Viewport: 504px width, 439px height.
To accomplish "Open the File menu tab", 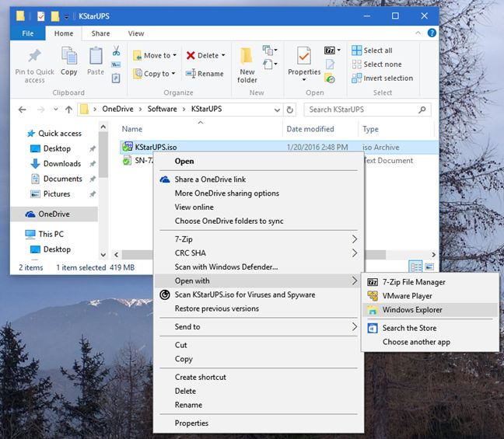I will [x=28, y=33].
